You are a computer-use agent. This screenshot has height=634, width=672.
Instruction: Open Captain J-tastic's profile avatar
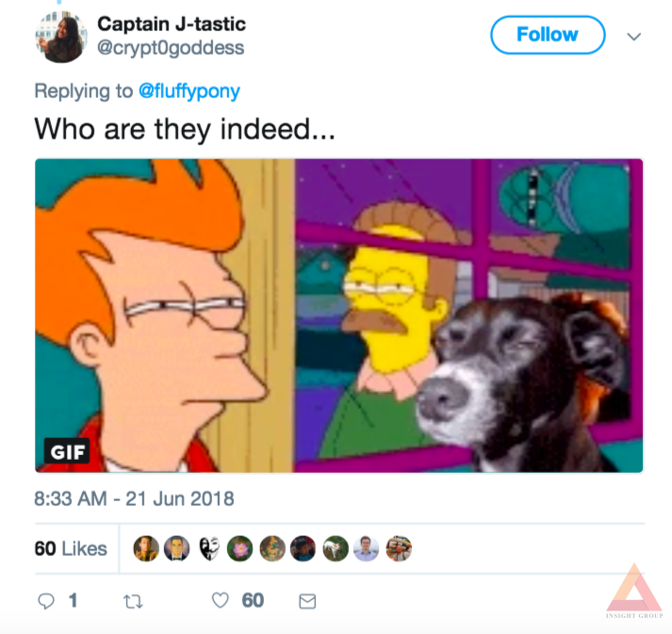[61, 37]
